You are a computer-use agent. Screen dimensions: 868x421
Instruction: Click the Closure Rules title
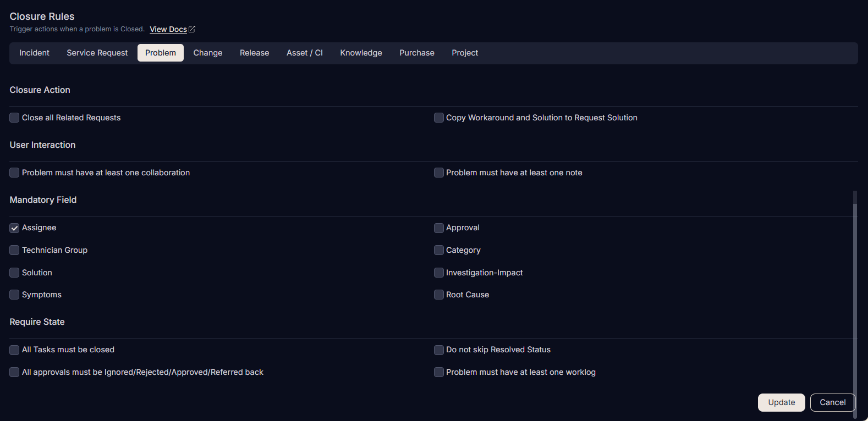42,16
